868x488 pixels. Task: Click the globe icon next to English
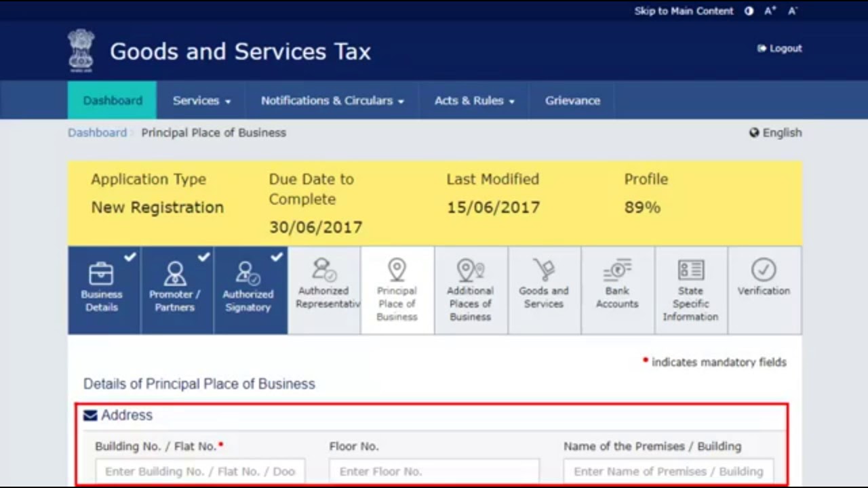click(x=754, y=133)
